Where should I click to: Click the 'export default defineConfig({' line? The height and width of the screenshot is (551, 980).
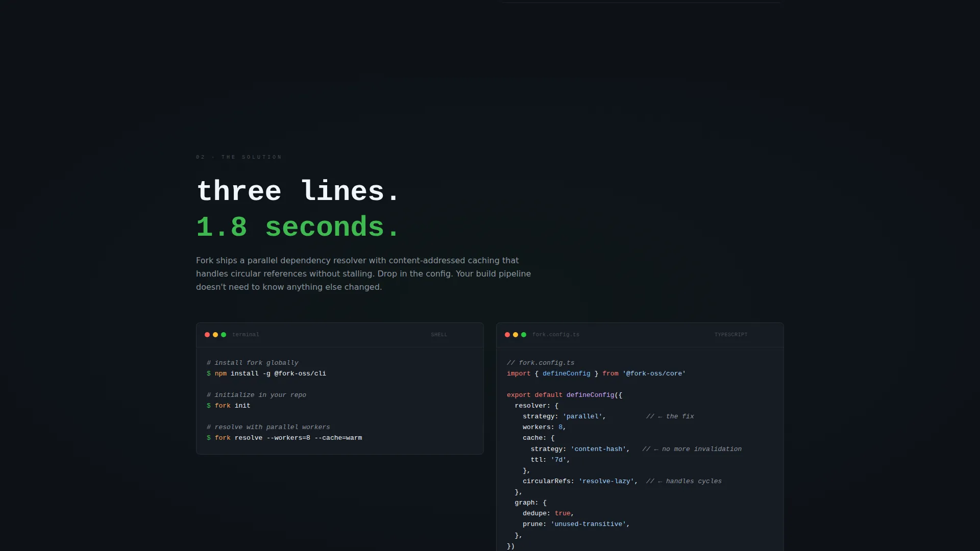[565, 395]
